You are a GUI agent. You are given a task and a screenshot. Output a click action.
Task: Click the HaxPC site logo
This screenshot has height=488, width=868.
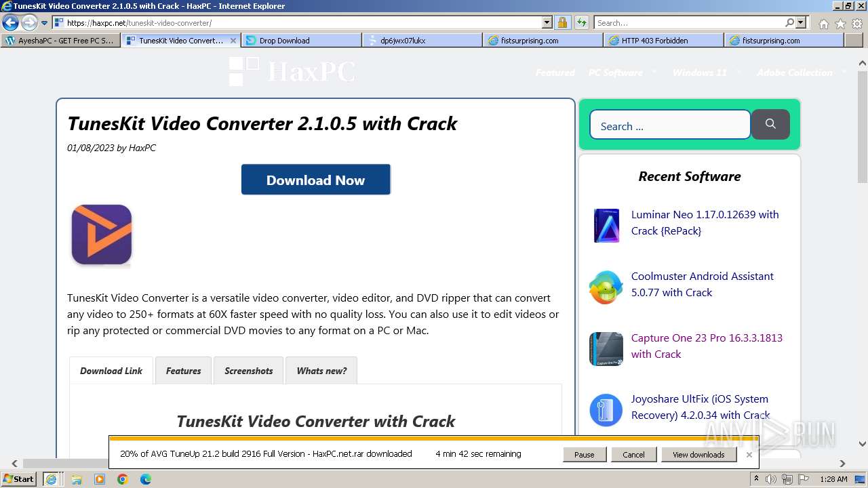click(292, 71)
